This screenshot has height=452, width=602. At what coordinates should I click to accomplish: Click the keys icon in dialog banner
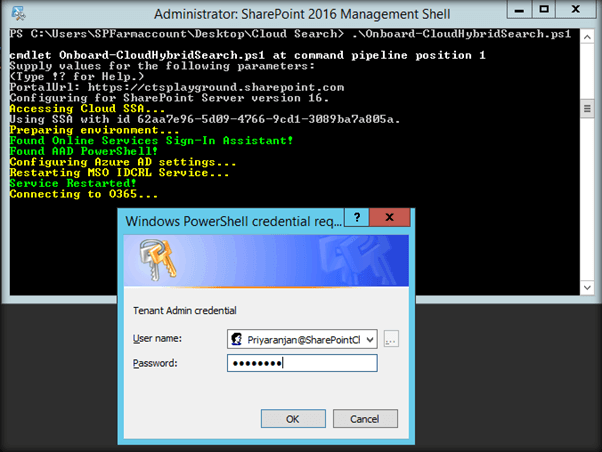point(157,260)
